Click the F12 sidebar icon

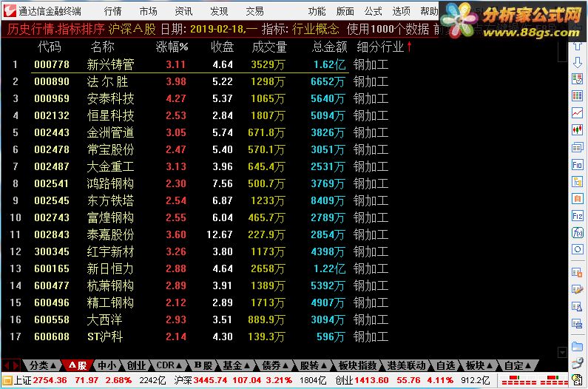coord(577,216)
